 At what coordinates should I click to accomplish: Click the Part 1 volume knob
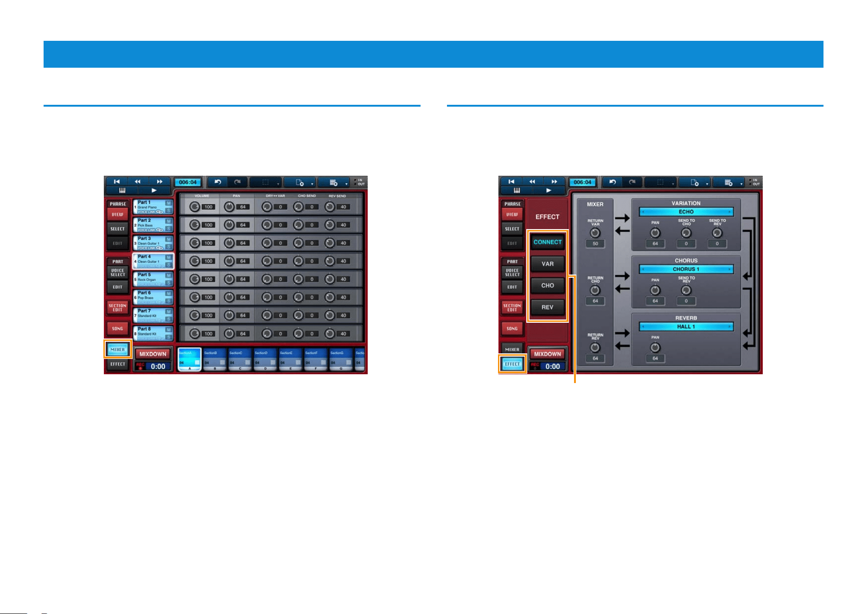[x=195, y=207]
